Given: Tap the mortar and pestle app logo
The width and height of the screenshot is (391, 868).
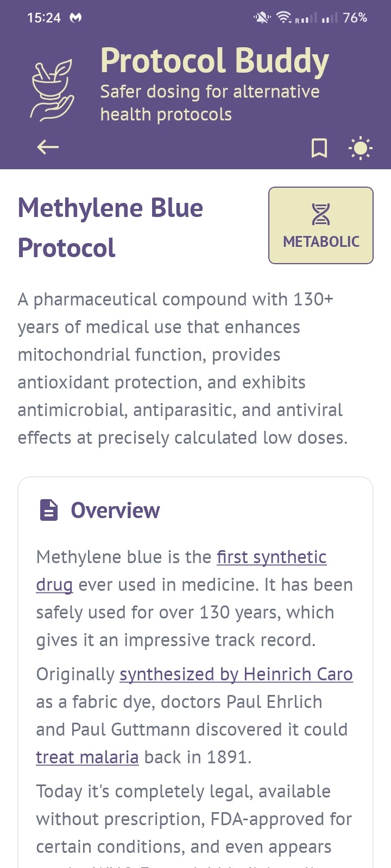Looking at the screenshot, I should pos(53,87).
